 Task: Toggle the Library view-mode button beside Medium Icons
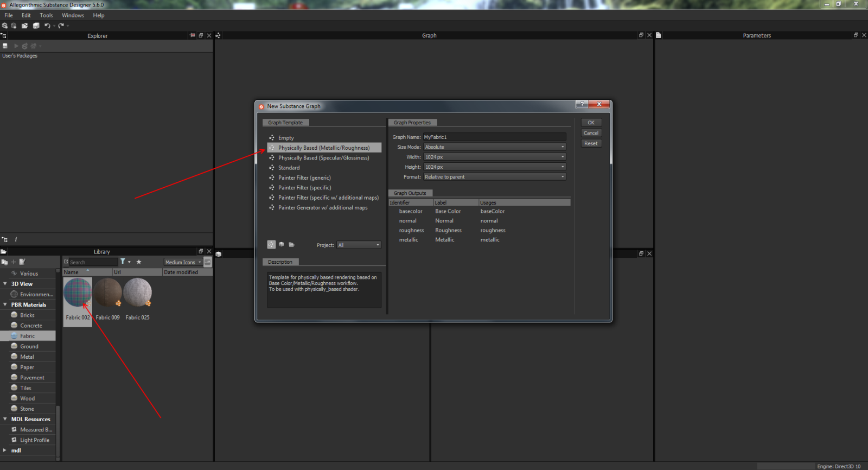[207, 262]
